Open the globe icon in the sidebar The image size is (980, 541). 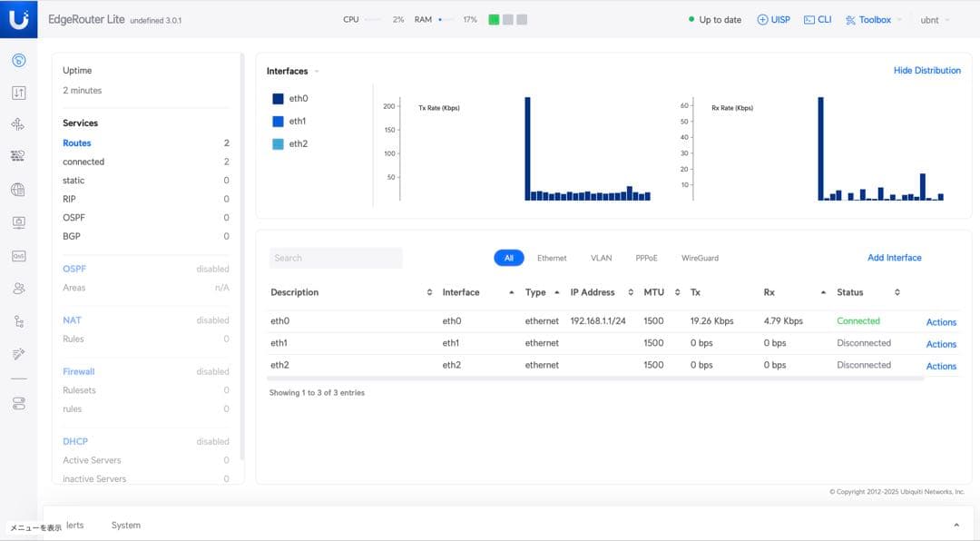click(18, 190)
